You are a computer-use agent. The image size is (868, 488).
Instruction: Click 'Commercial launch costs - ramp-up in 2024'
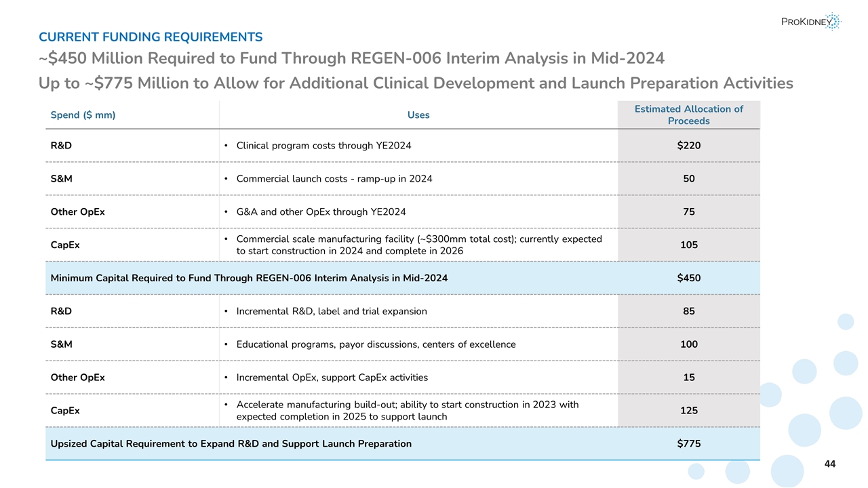click(334, 179)
